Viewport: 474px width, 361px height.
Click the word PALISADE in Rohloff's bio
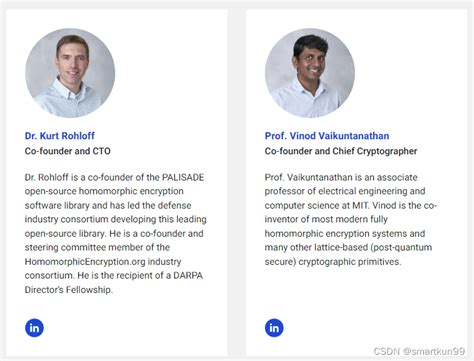183,177
